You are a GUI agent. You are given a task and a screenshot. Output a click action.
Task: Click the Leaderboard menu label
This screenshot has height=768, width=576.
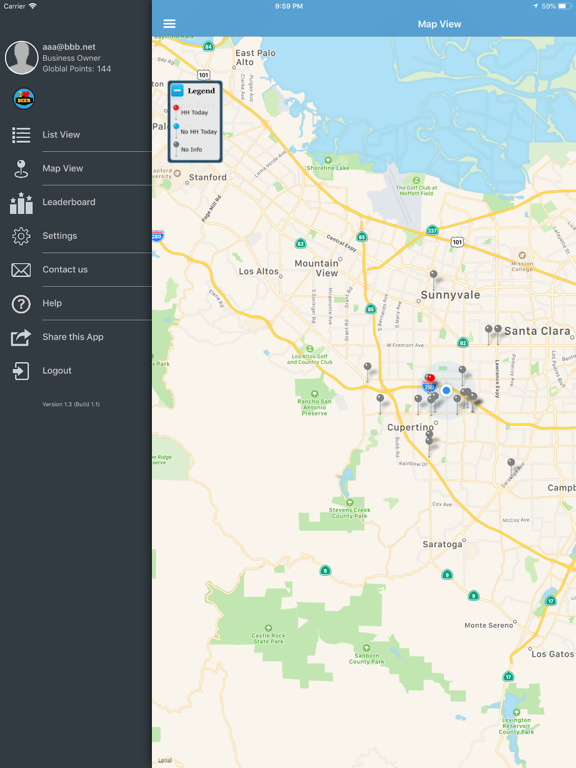click(x=69, y=202)
